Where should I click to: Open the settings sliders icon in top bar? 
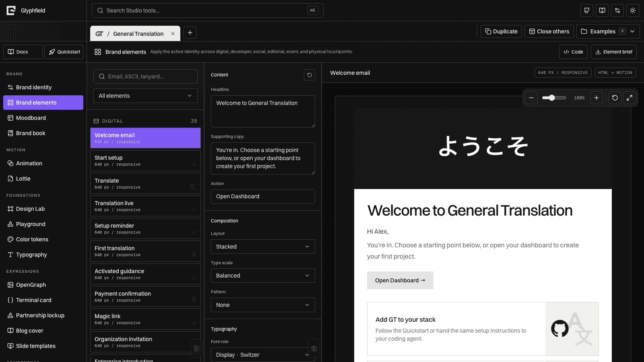point(617,10)
